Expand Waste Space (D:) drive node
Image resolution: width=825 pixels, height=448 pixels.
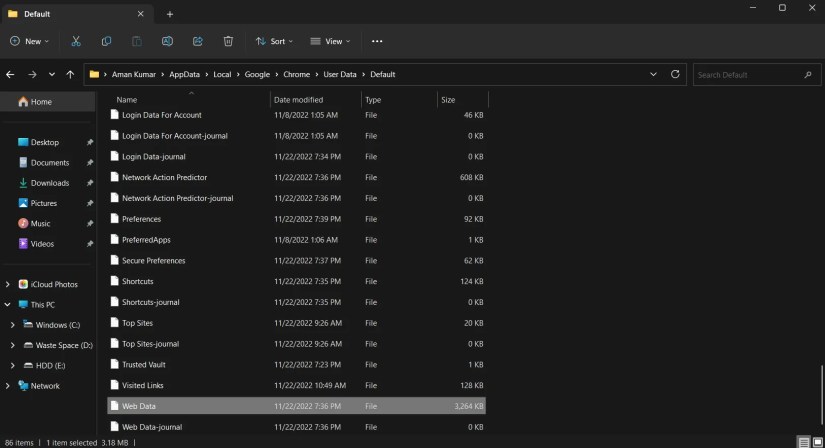(13, 345)
